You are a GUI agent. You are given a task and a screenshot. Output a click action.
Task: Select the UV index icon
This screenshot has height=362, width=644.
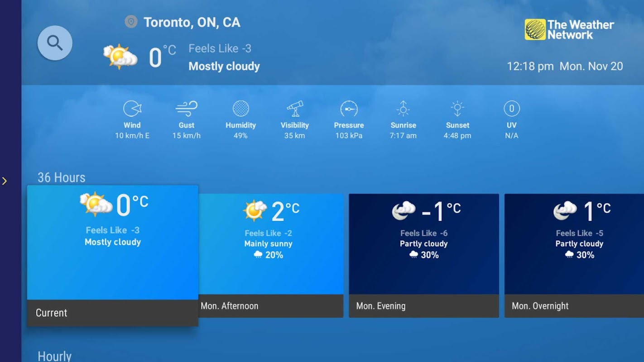click(512, 109)
